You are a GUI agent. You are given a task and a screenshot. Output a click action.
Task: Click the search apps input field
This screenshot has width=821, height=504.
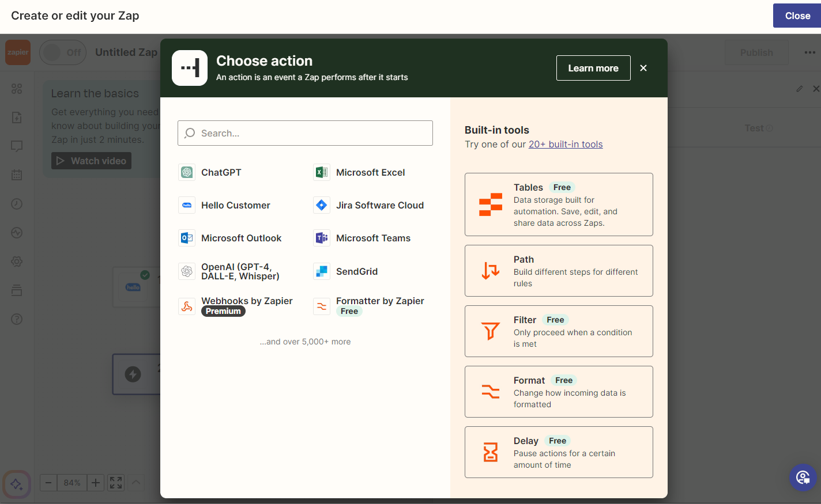305,133
